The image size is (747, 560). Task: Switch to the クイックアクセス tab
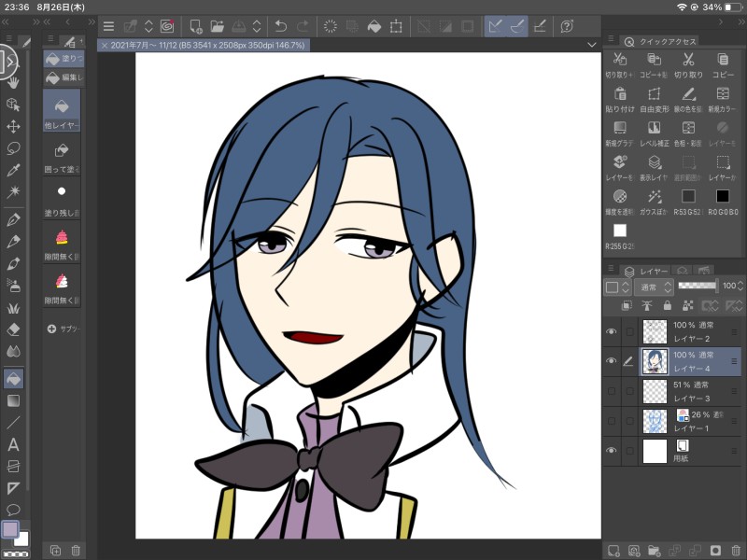660,41
